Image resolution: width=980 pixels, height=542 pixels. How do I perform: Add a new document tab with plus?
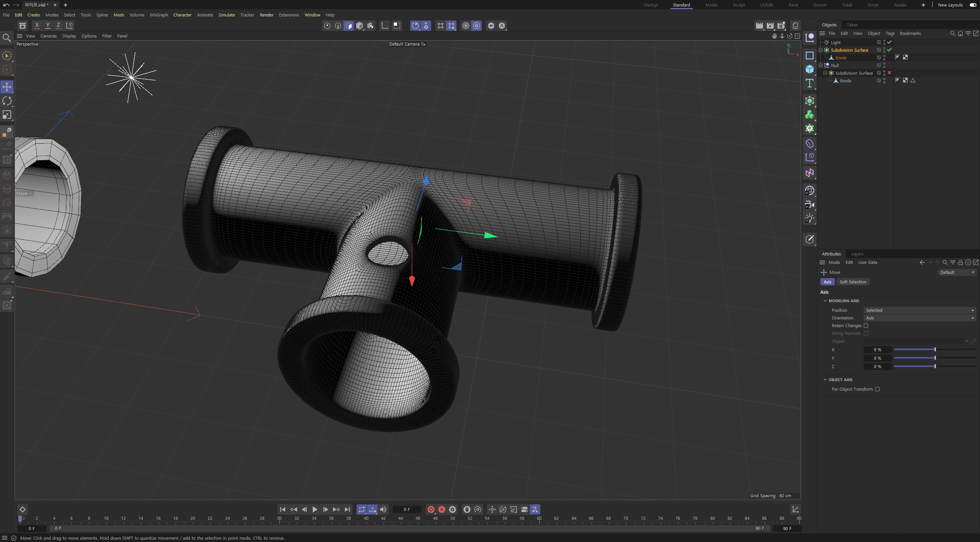click(x=65, y=5)
